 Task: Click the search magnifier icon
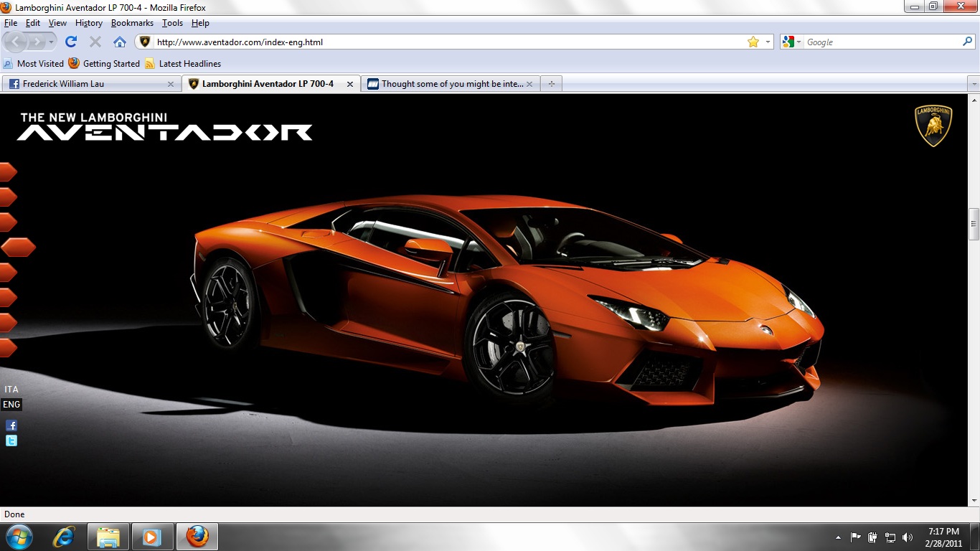(967, 42)
